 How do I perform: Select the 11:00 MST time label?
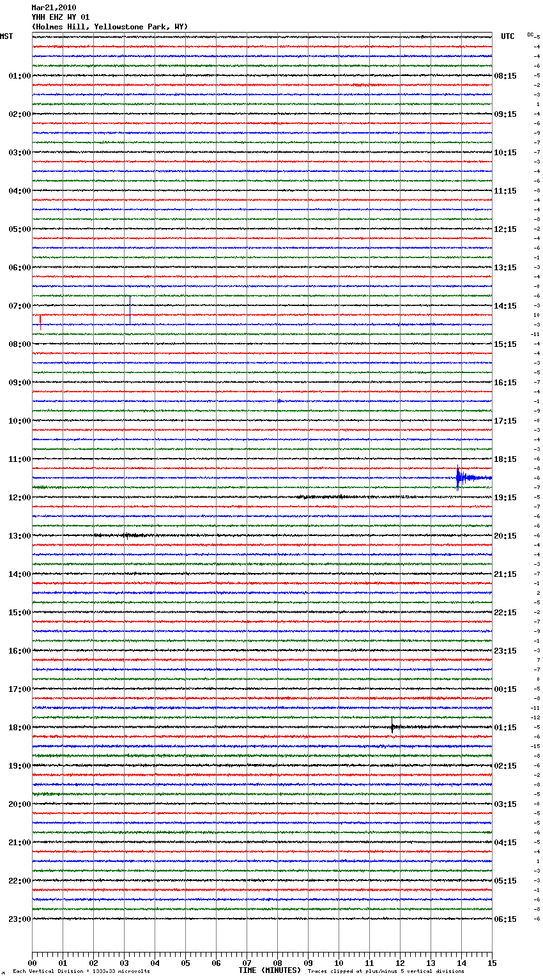click(20, 459)
